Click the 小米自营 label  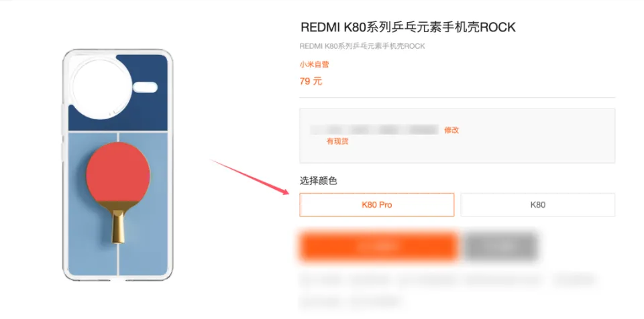(314, 64)
